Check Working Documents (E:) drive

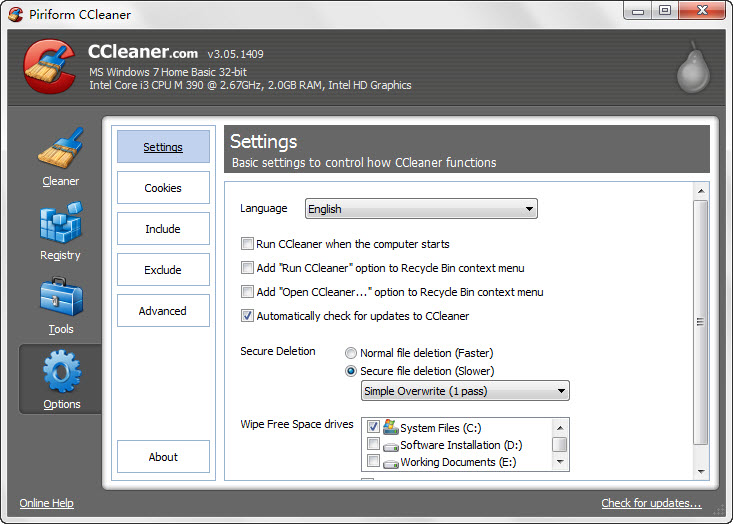(x=373, y=460)
